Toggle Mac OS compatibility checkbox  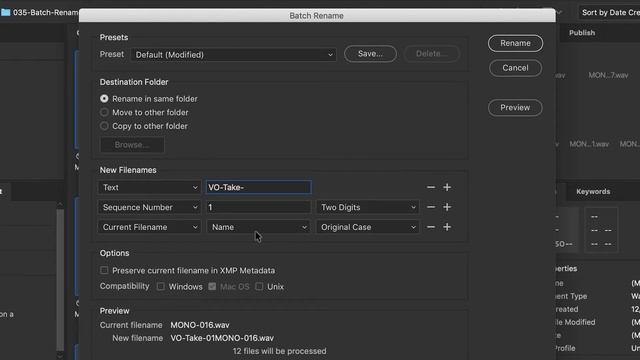(212, 287)
